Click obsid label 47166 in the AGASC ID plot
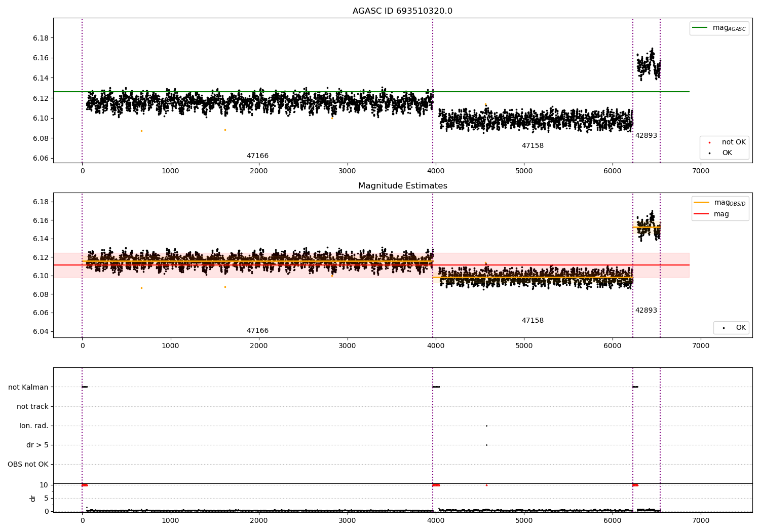 point(257,156)
